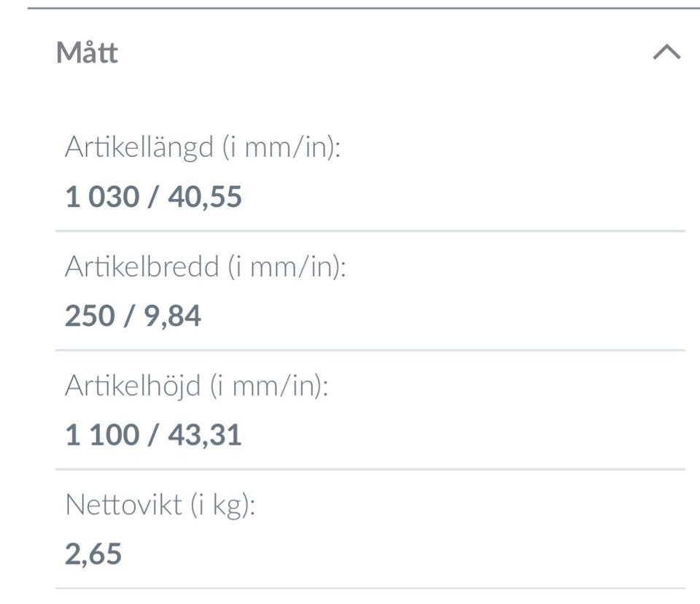Select the 1 030 millimeter length value
This screenshot has height=604, width=700.
pyautogui.click(x=101, y=197)
